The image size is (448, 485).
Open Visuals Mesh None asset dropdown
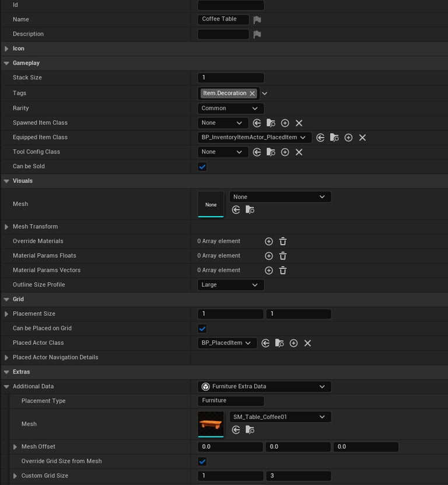point(280,197)
